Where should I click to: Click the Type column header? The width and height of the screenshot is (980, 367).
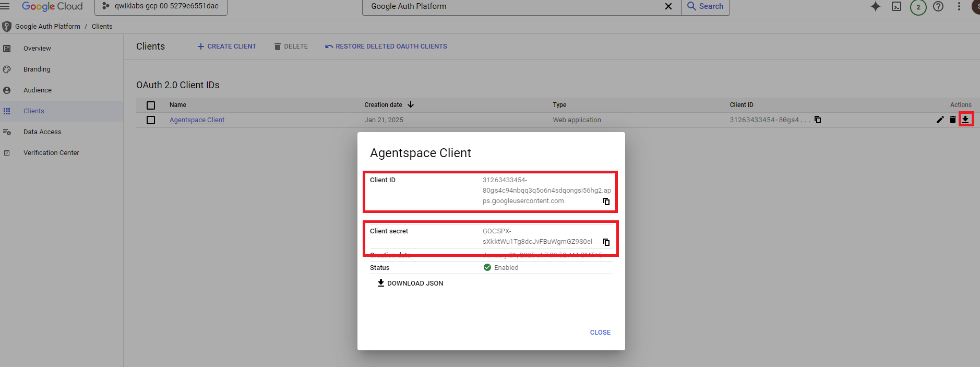(559, 104)
